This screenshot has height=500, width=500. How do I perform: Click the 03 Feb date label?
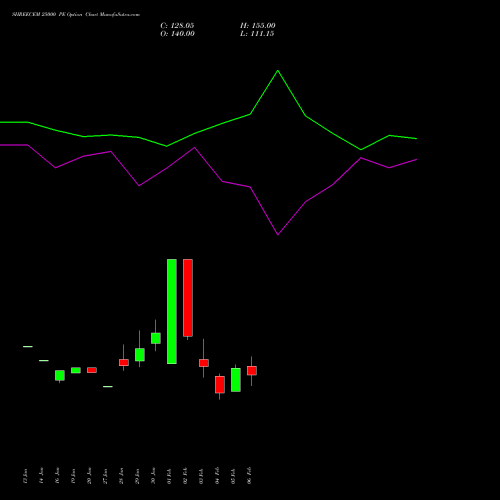point(201,476)
